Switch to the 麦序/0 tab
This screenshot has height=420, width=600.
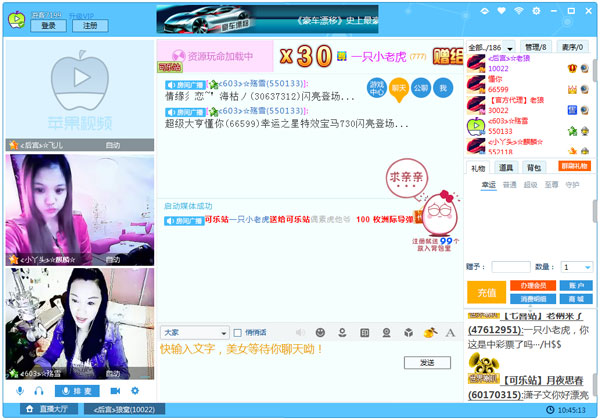tap(572, 47)
